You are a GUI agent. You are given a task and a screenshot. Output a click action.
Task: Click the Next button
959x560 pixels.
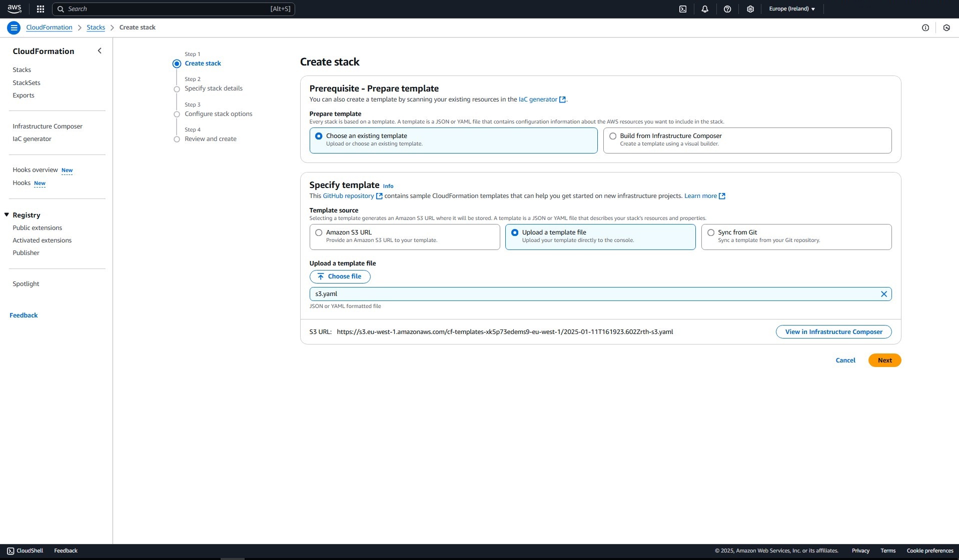coord(884,360)
